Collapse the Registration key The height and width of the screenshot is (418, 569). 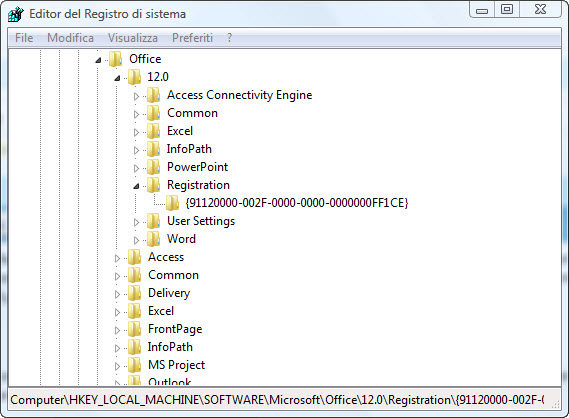pos(136,186)
